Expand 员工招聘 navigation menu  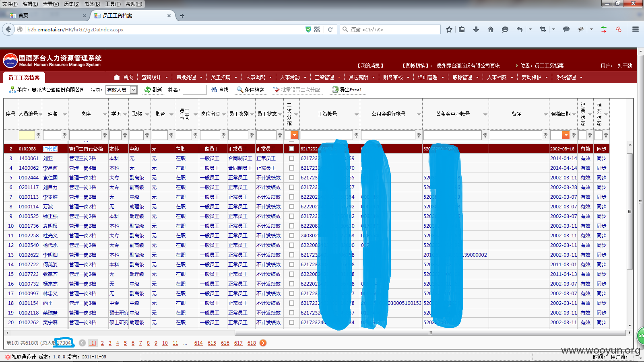pyautogui.click(x=224, y=77)
